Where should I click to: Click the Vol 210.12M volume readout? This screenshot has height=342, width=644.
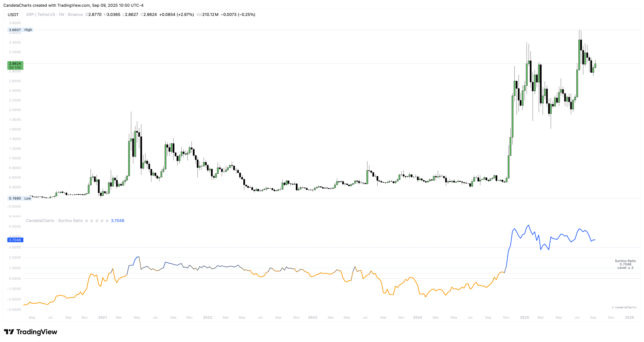(207, 15)
